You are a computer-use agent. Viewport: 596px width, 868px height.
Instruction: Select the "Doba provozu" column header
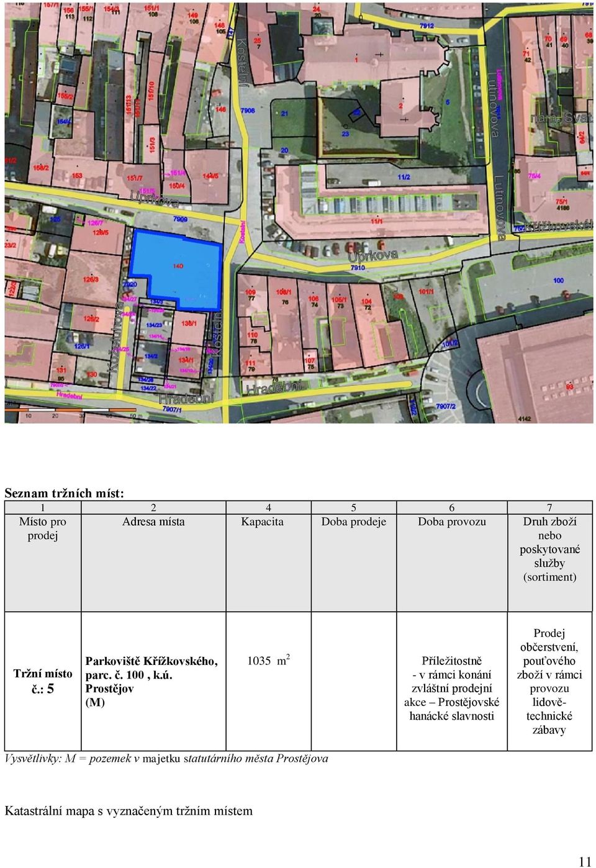(x=451, y=522)
